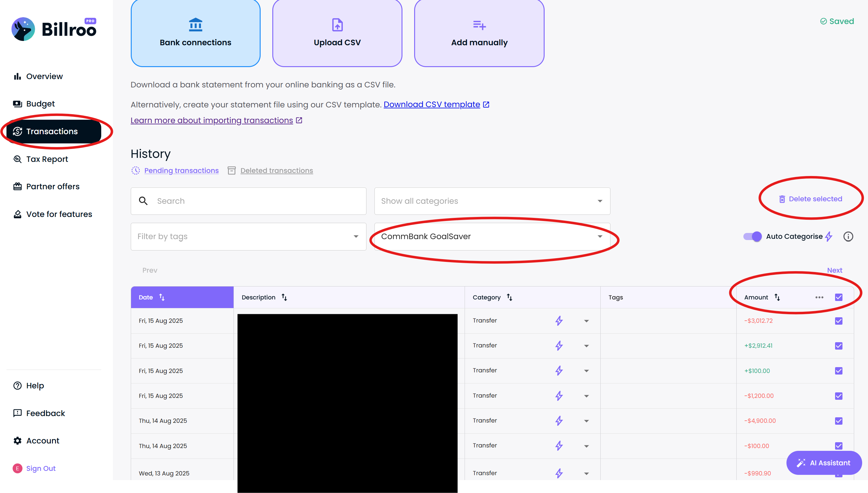Click auto-categorise bolt for -$3,012.72 row
This screenshot has height=493, width=868.
[x=559, y=321]
